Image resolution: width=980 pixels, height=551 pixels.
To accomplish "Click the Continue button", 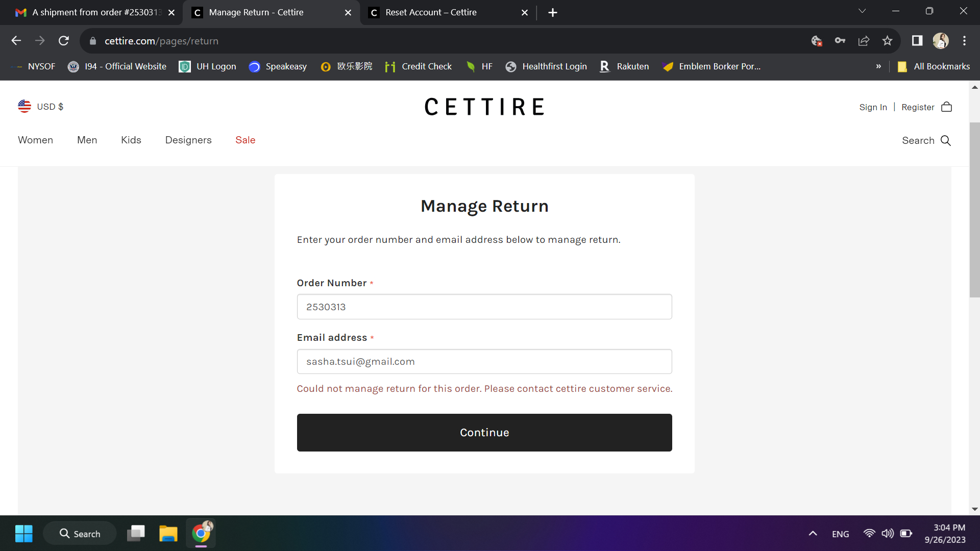I will (x=484, y=432).
